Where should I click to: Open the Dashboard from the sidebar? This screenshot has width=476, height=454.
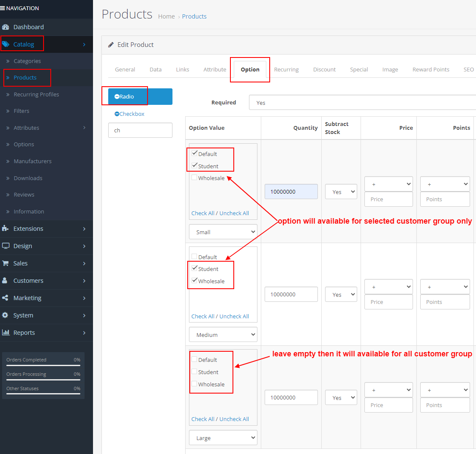[x=6, y=27]
